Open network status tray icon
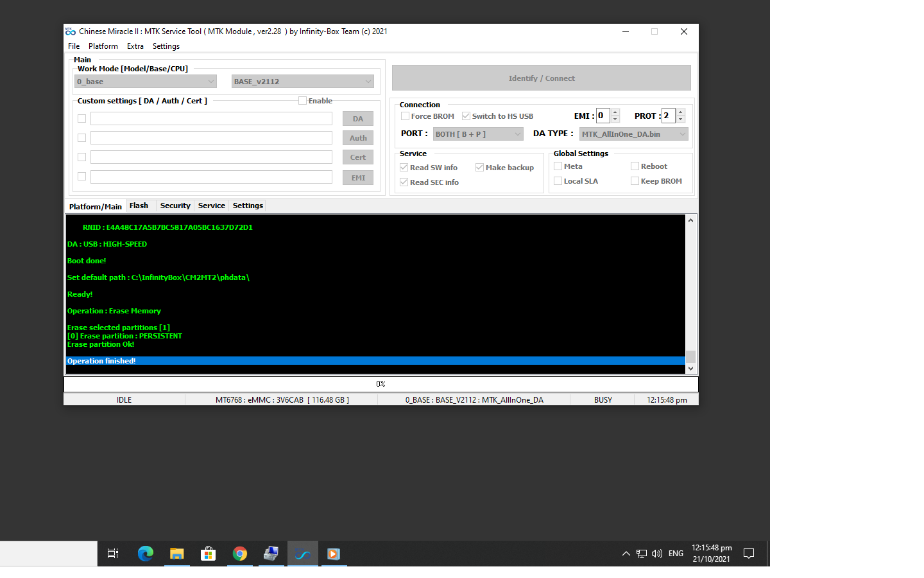924x578 pixels. tap(642, 554)
